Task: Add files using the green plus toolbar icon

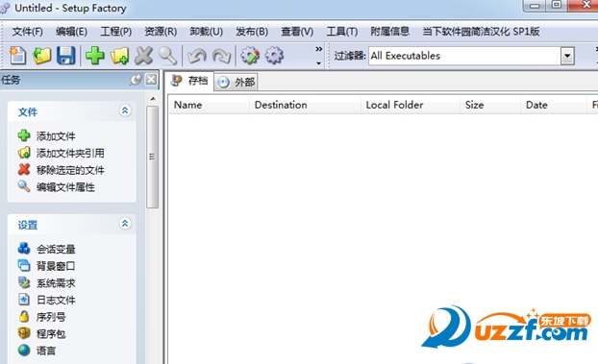Action: click(94, 56)
